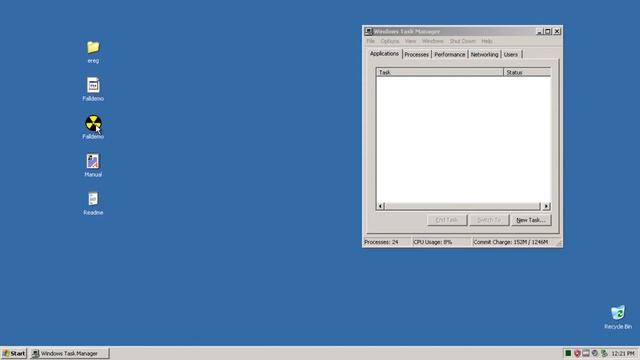Sort by the Task column header

tap(440, 72)
